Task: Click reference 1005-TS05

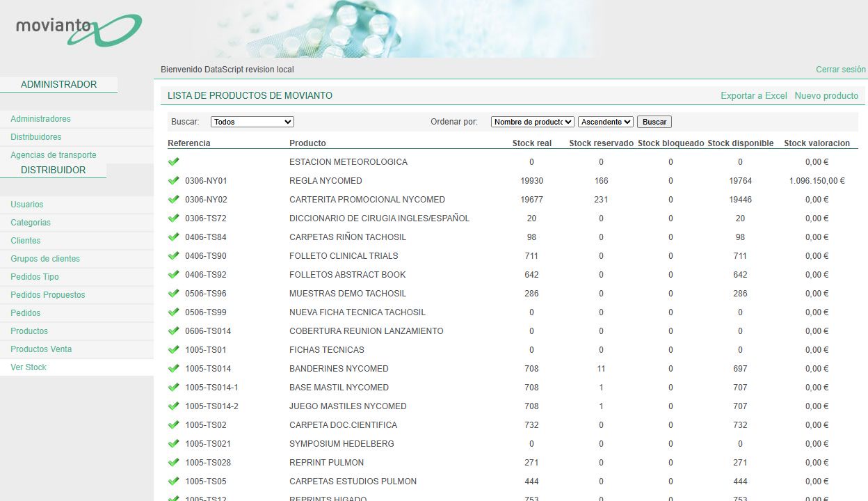Action: click(206, 482)
